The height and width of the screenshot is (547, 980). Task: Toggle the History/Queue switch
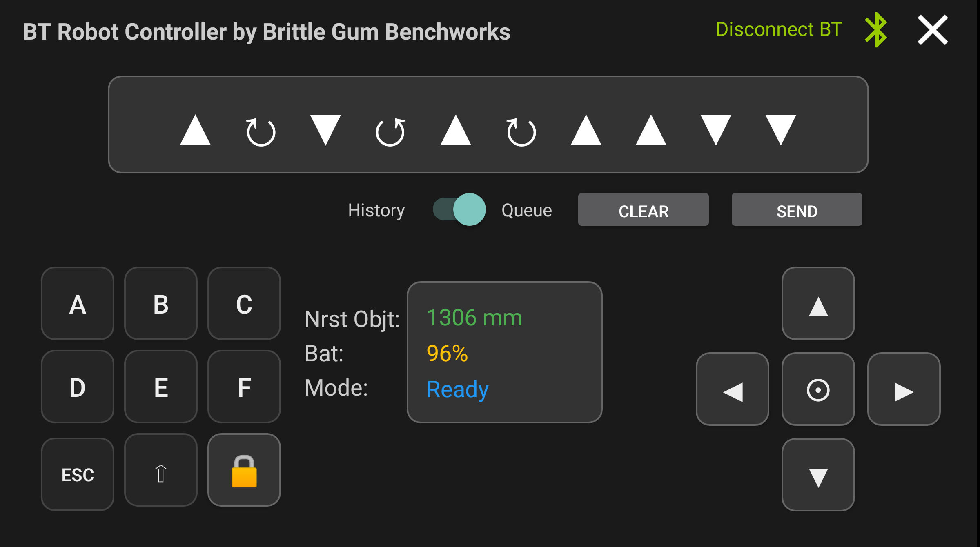click(459, 209)
